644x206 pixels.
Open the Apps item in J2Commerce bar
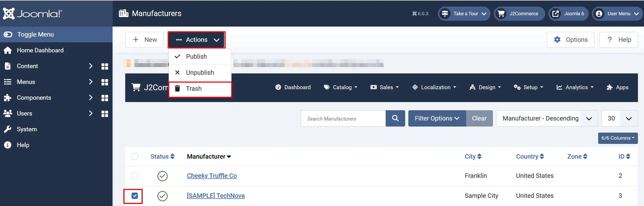618,87
